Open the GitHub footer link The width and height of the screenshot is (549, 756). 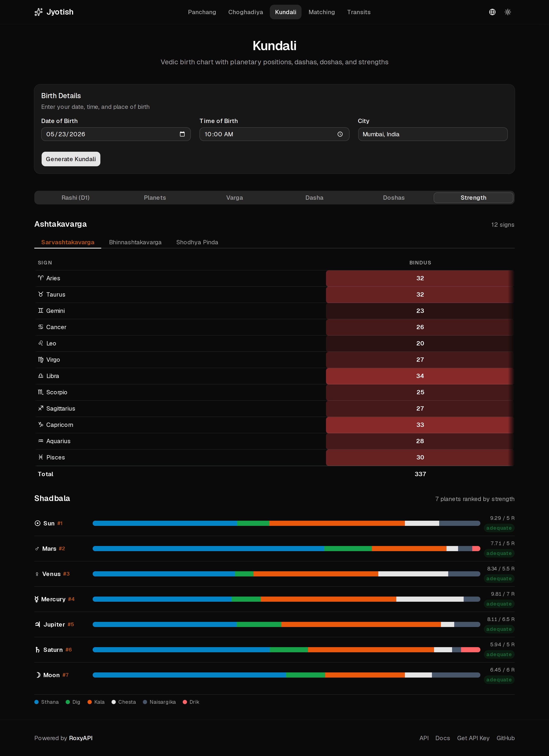pyautogui.click(x=505, y=738)
